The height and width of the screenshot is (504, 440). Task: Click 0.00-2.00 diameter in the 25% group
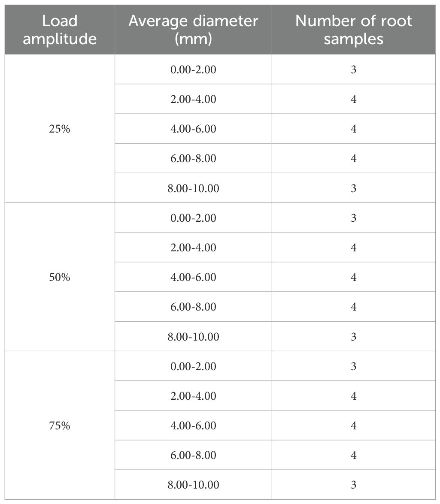(193, 69)
